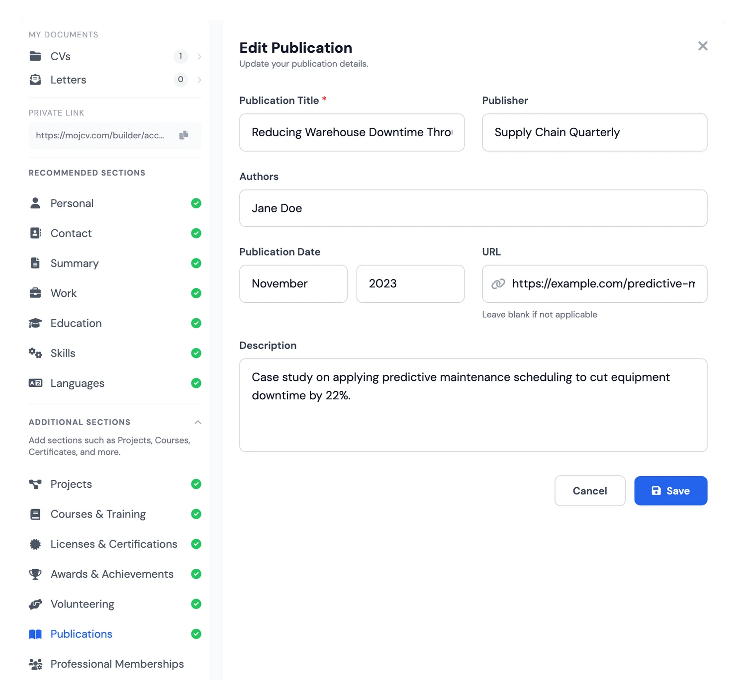Save the publication changes
Image resolution: width=745 pixels, height=700 pixels.
pos(670,491)
